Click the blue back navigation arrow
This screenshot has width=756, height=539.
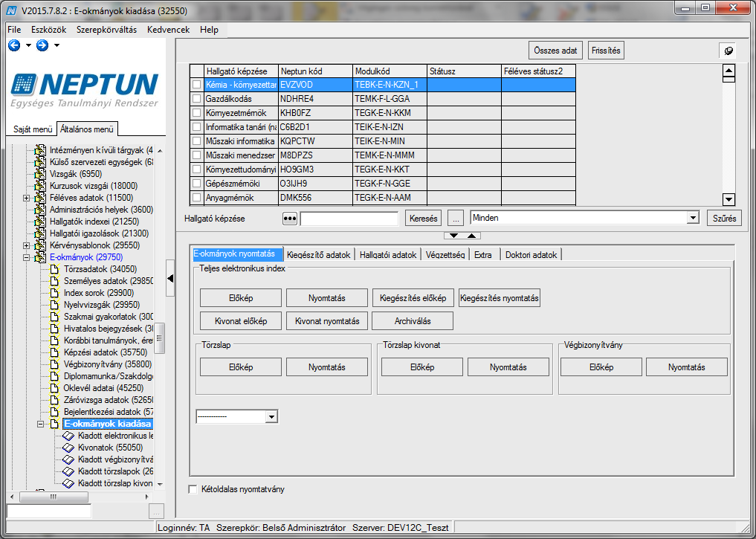coord(14,45)
